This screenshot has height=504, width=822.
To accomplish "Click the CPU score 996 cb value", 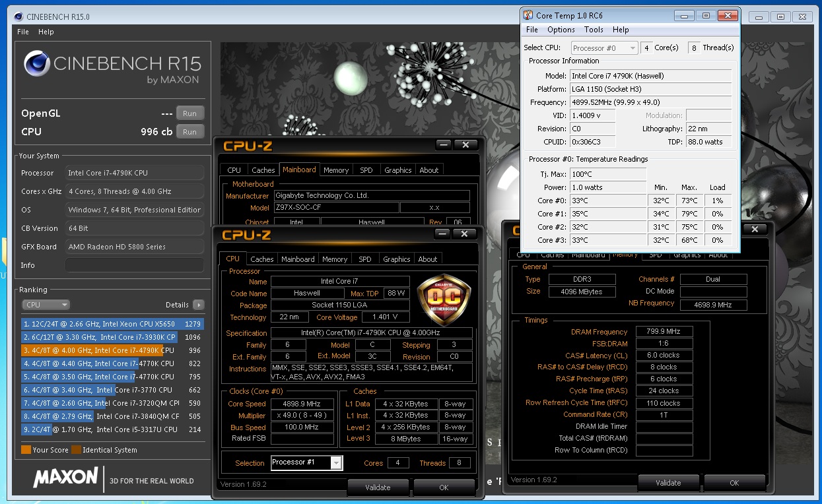I will pos(156,132).
